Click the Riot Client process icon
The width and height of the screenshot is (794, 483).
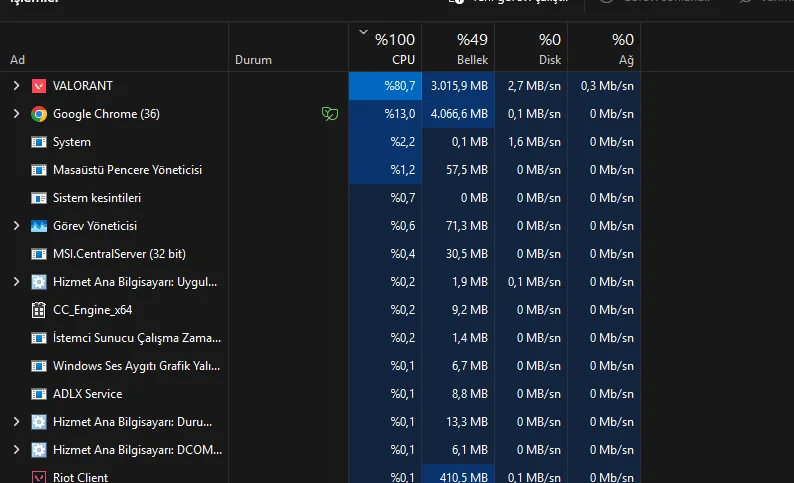[x=39, y=477]
